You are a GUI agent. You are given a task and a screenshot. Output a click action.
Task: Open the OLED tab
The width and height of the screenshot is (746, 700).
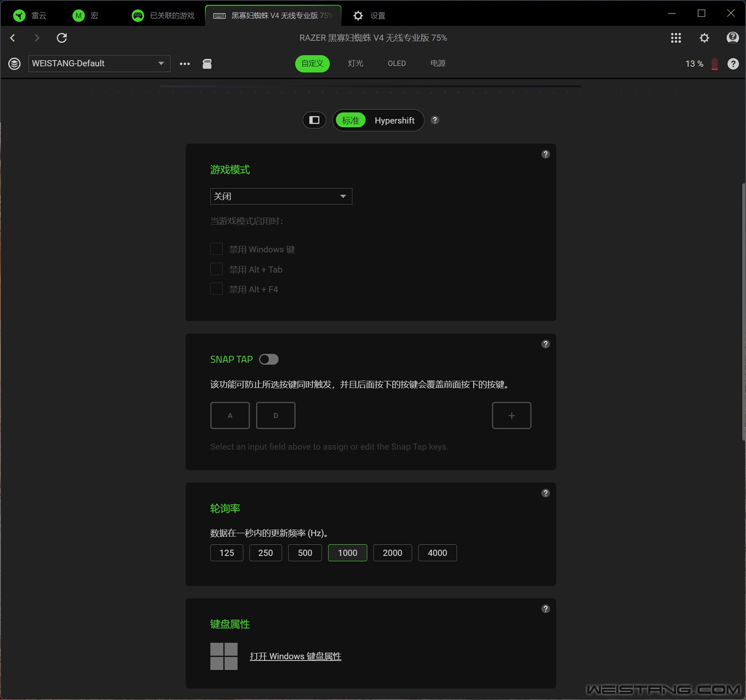[x=397, y=64]
